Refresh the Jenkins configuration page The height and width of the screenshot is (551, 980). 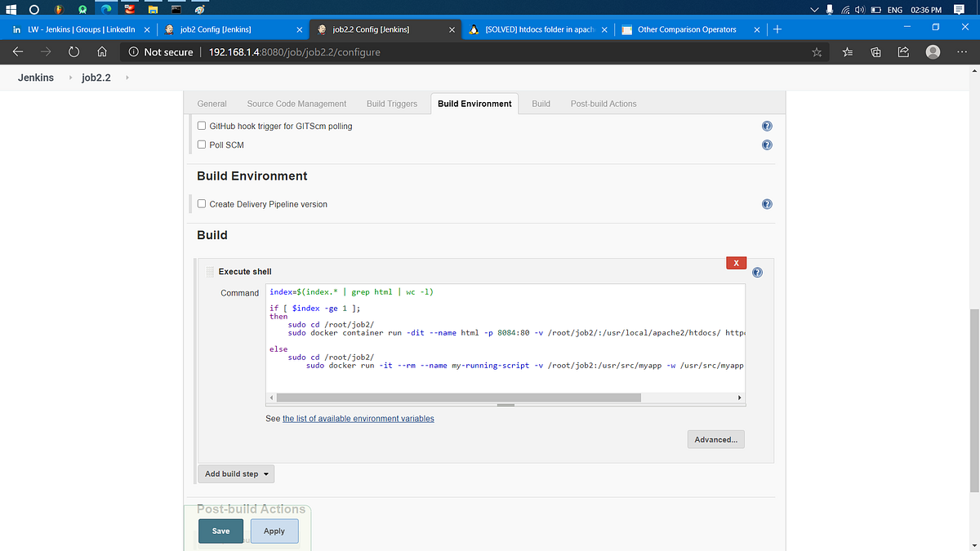tap(73, 51)
